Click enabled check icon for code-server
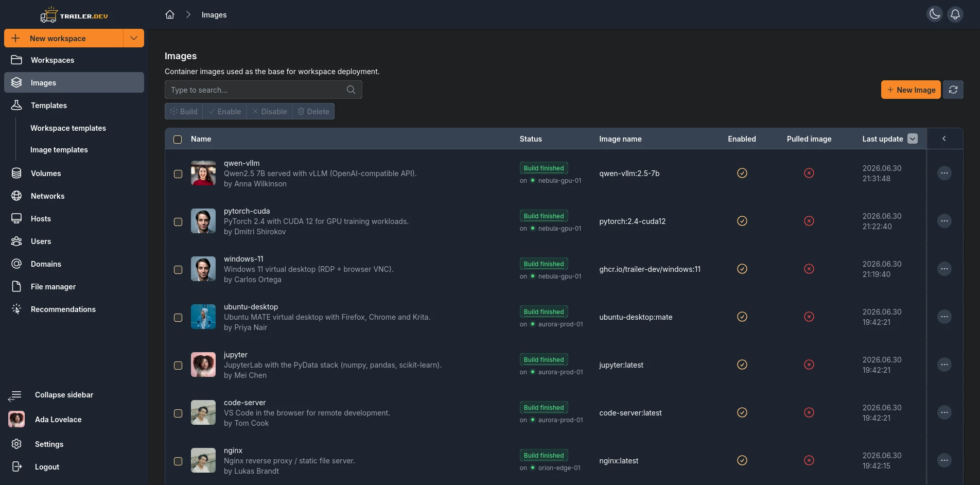The width and height of the screenshot is (980, 485). pos(742,412)
